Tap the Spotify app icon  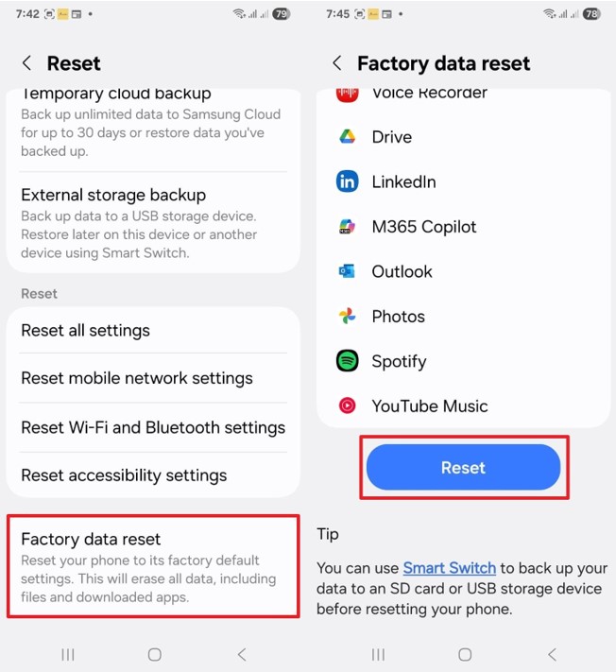347,361
